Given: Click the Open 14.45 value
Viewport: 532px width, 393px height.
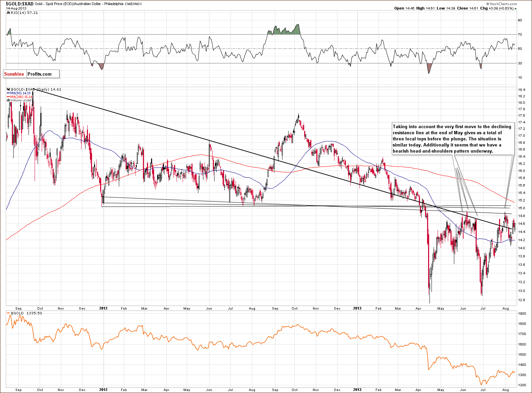Looking at the screenshot, I should (x=404, y=8).
